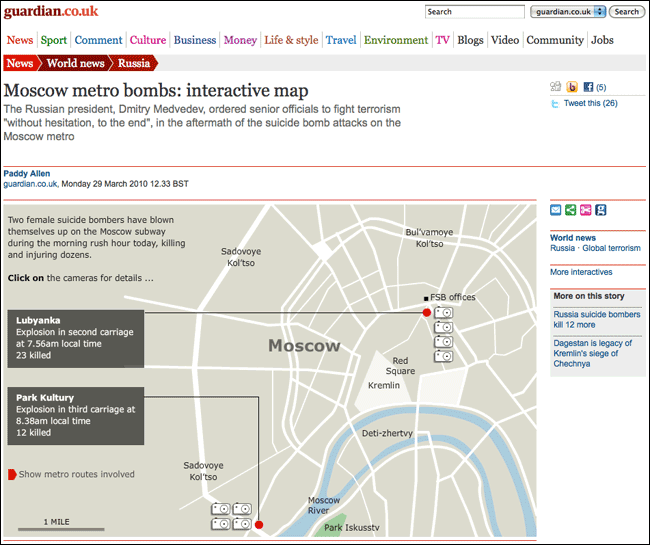Open the World news sidebar heading link

[573, 238]
